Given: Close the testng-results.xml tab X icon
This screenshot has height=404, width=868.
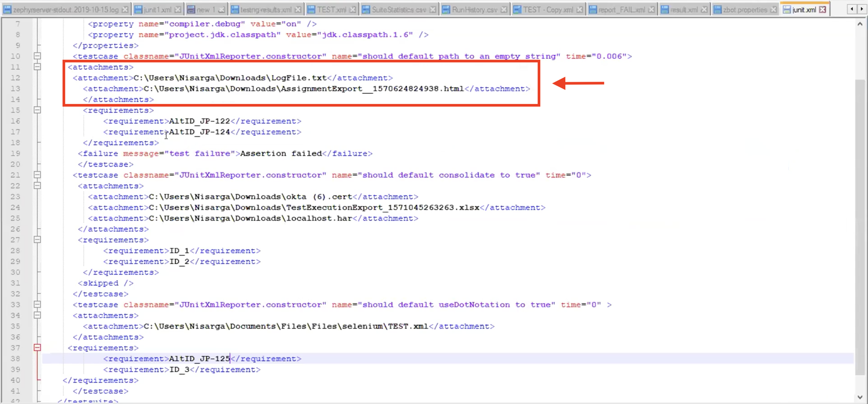Looking at the screenshot, I should click(298, 10).
